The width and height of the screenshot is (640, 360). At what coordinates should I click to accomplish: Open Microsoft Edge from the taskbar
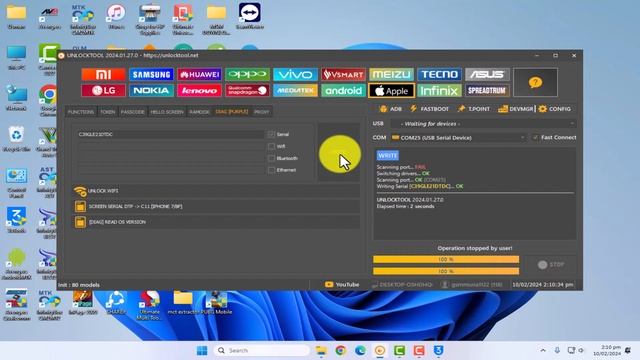click(360, 351)
